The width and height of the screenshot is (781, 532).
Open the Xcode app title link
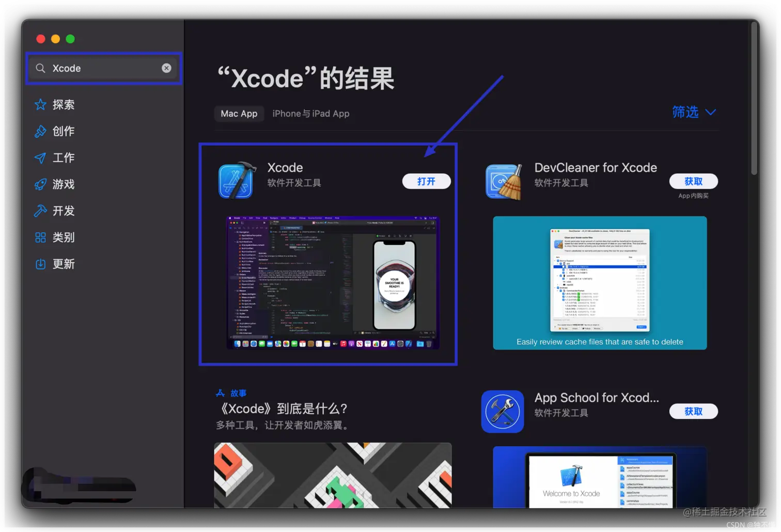285,167
